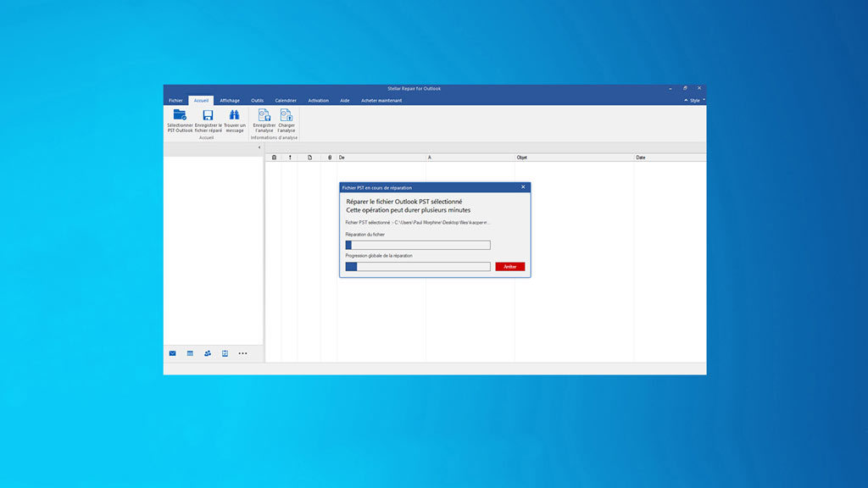Open the Style dropdown in title ribbon
868x488 pixels.
[x=695, y=100]
